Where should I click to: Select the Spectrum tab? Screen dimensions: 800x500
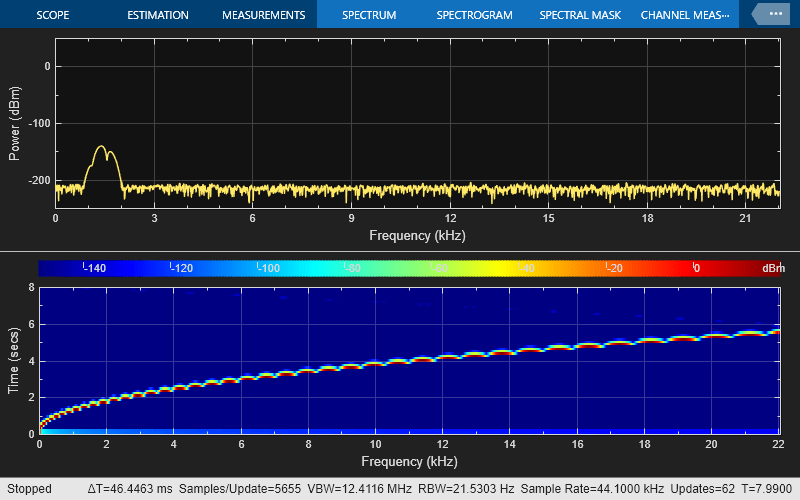point(369,15)
